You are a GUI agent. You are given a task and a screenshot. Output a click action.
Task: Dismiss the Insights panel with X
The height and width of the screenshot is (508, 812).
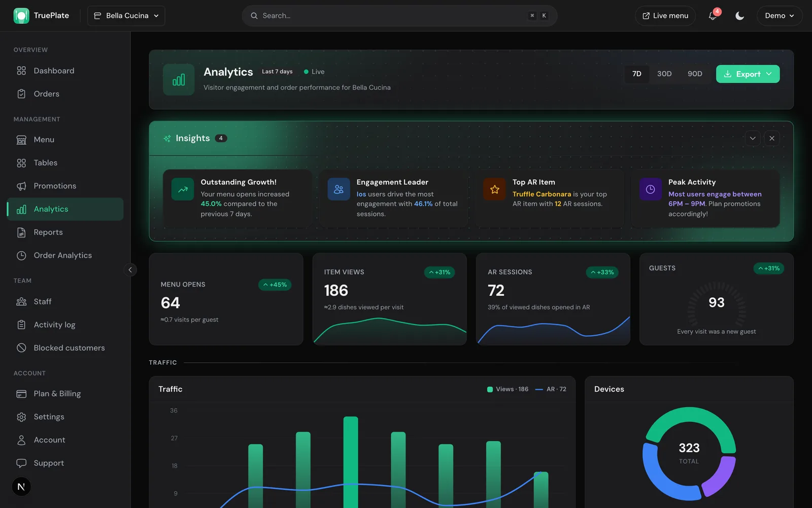point(772,138)
